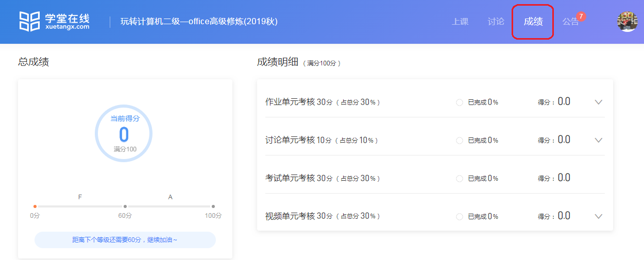
Task: Click the 60分 grade marker dot
Action: click(x=125, y=206)
